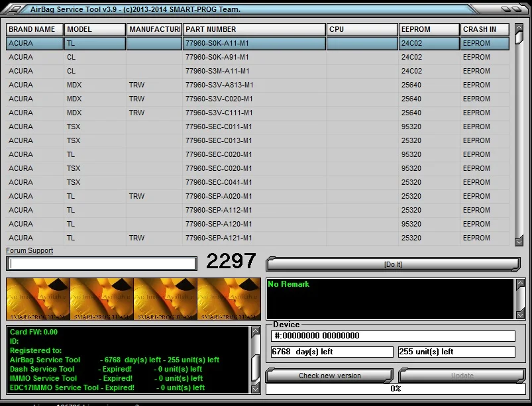Select row with part 77960-SEC-C011-M1

tap(258, 127)
